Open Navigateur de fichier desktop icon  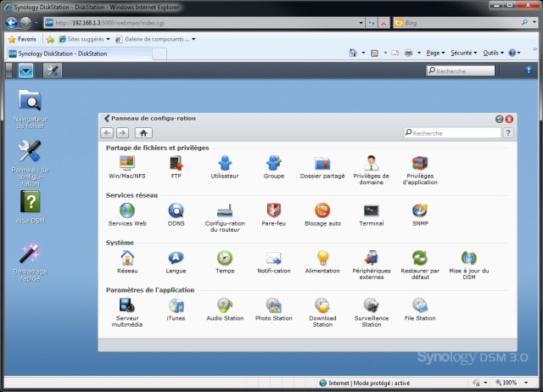pyautogui.click(x=31, y=109)
